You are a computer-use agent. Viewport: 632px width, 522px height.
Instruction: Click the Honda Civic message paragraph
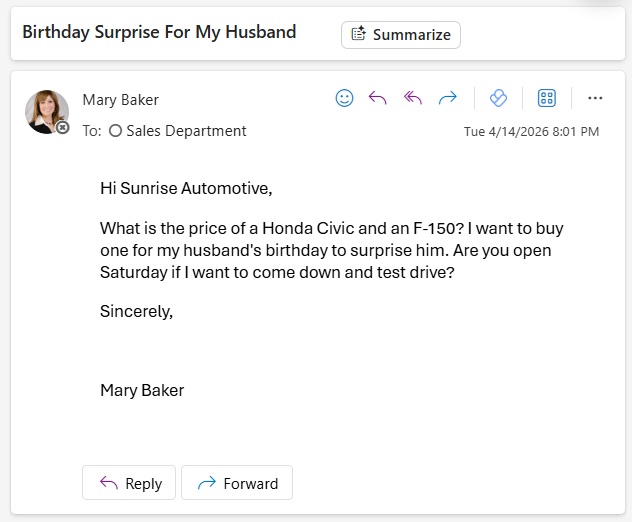(x=331, y=250)
